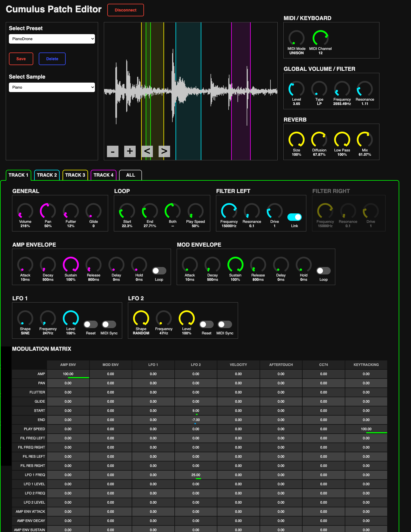Toggle the LFO 2 Reset switch

point(206,324)
